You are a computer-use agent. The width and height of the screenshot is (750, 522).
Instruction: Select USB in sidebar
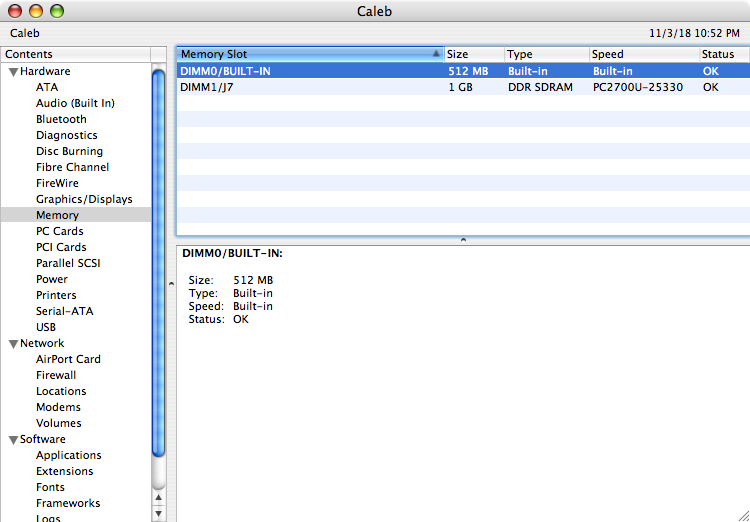(x=46, y=327)
